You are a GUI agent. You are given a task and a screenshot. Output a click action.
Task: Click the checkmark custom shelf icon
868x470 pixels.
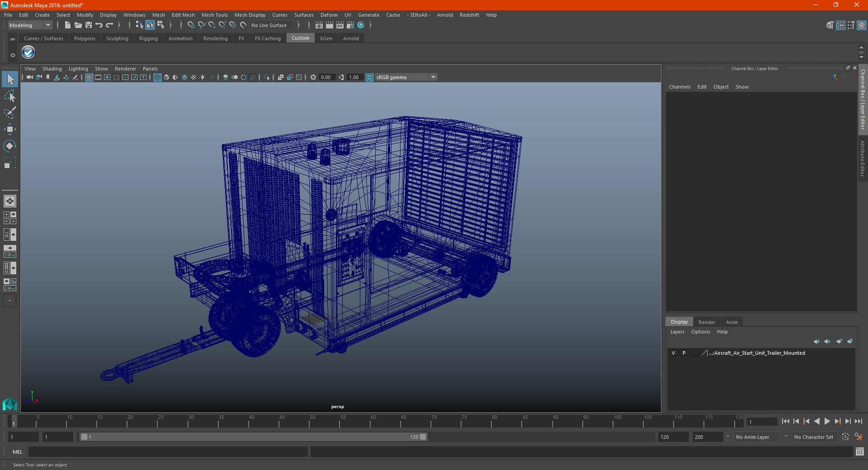(x=28, y=52)
